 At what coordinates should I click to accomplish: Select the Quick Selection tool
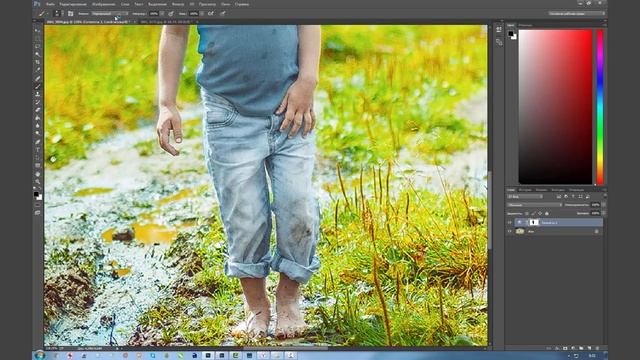(38, 54)
